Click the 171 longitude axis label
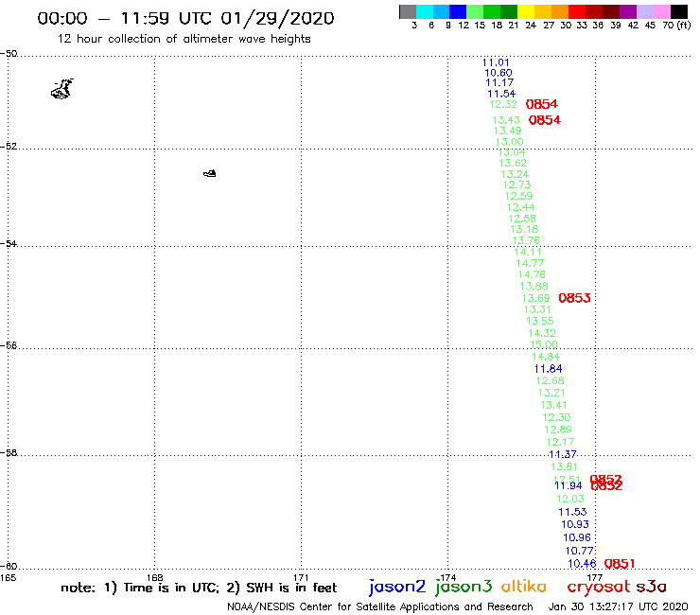Screen dimensions: 700x615 (x=302, y=577)
